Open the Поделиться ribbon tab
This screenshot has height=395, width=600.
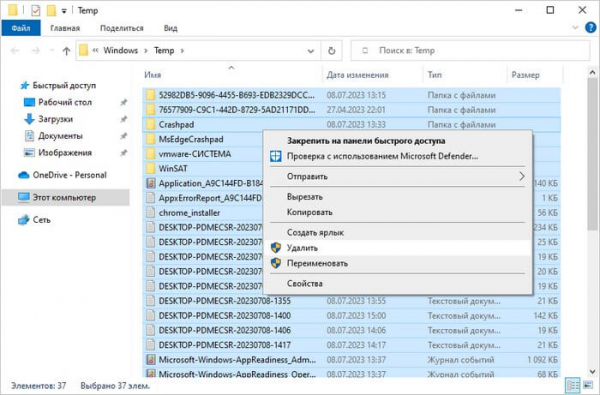[x=122, y=28]
